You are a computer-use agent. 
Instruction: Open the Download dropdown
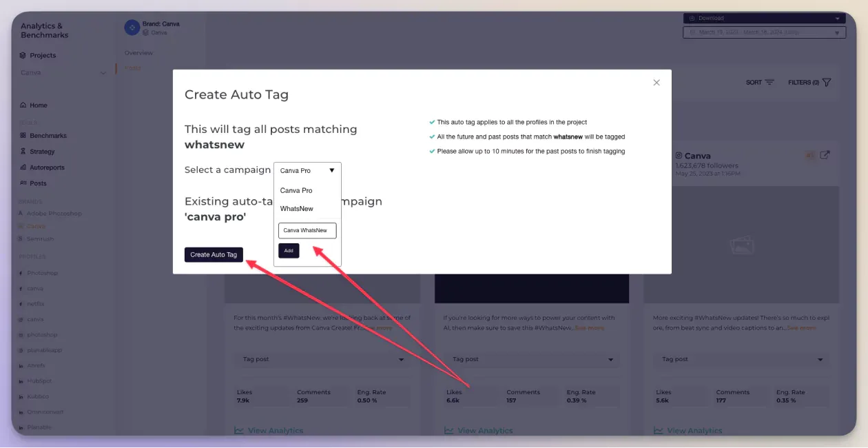point(764,19)
